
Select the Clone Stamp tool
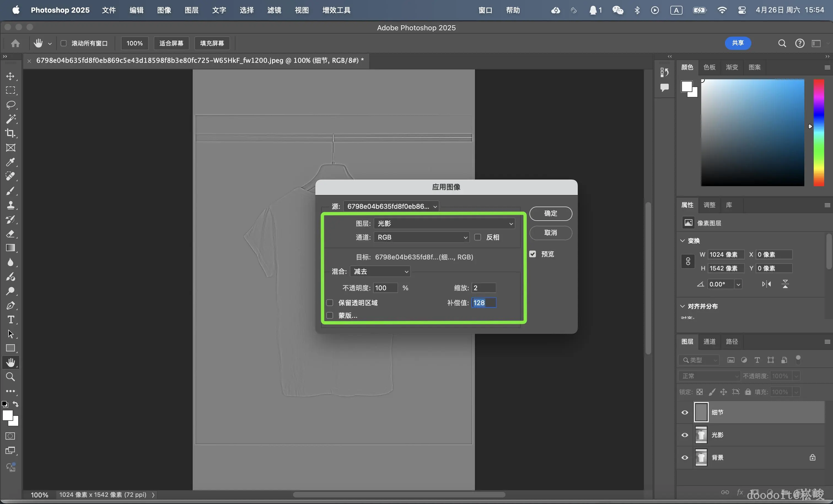coord(10,205)
